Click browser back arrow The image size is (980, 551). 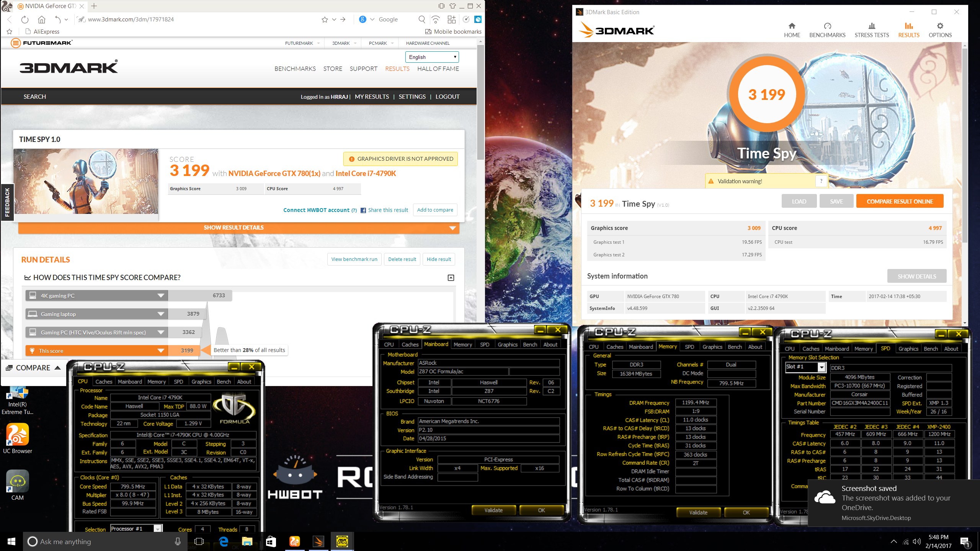[x=9, y=19]
